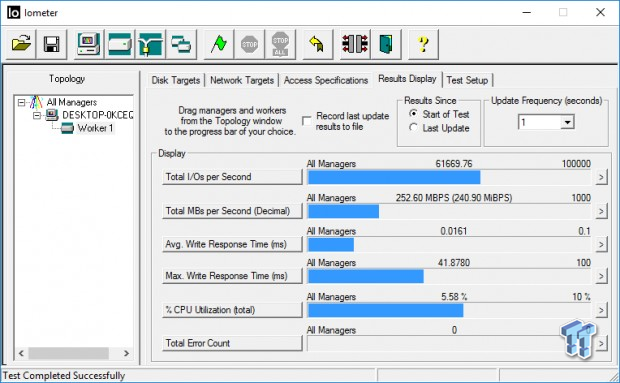The width and height of the screenshot is (620, 383).
Task: Open About Iometer help
Action: tap(423, 44)
